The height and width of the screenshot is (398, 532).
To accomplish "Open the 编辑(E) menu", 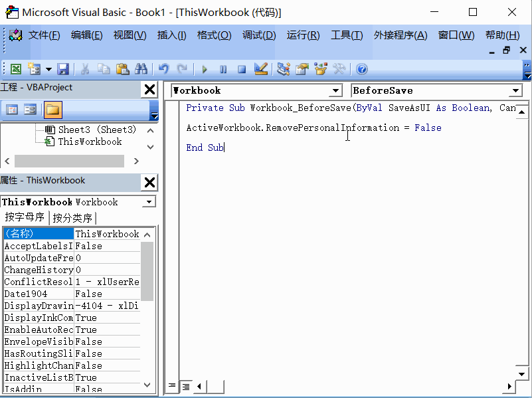I will coord(87,35).
